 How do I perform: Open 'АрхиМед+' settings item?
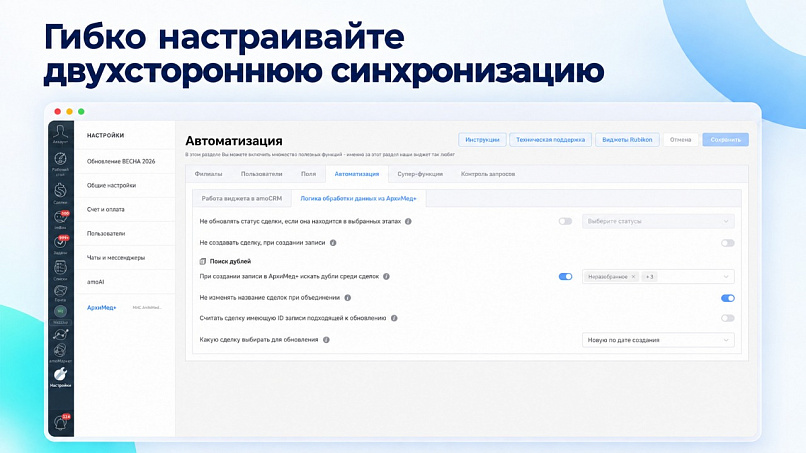click(x=124, y=307)
